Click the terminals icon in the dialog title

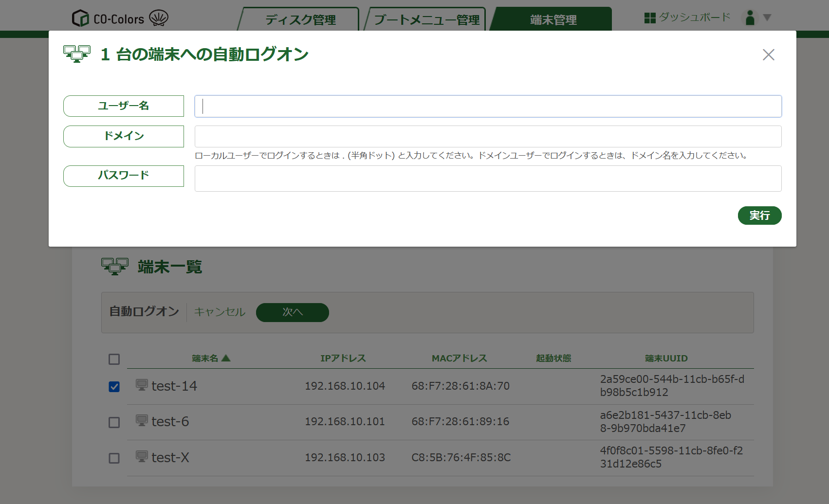coord(77,54)
